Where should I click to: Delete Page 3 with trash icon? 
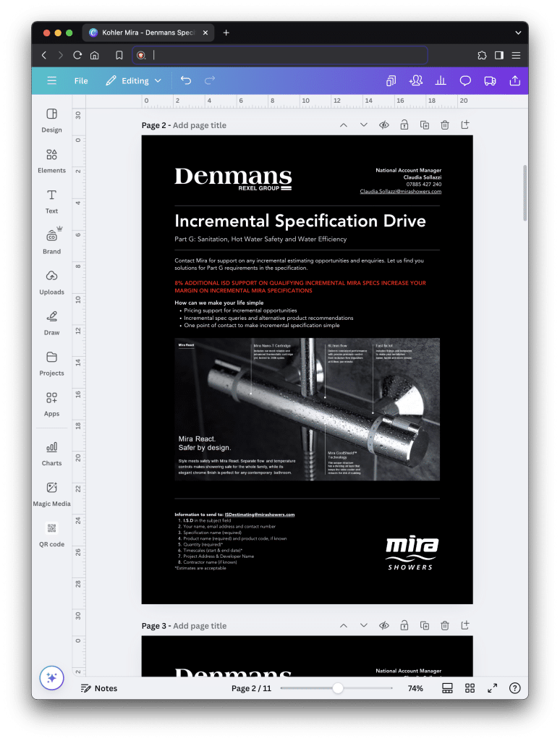click(445, 626)
